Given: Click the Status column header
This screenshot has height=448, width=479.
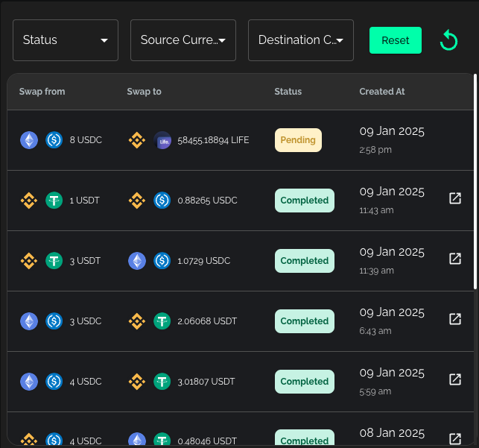Looking at the screenshot, I should pyautogui.click(x=288, y=92).
